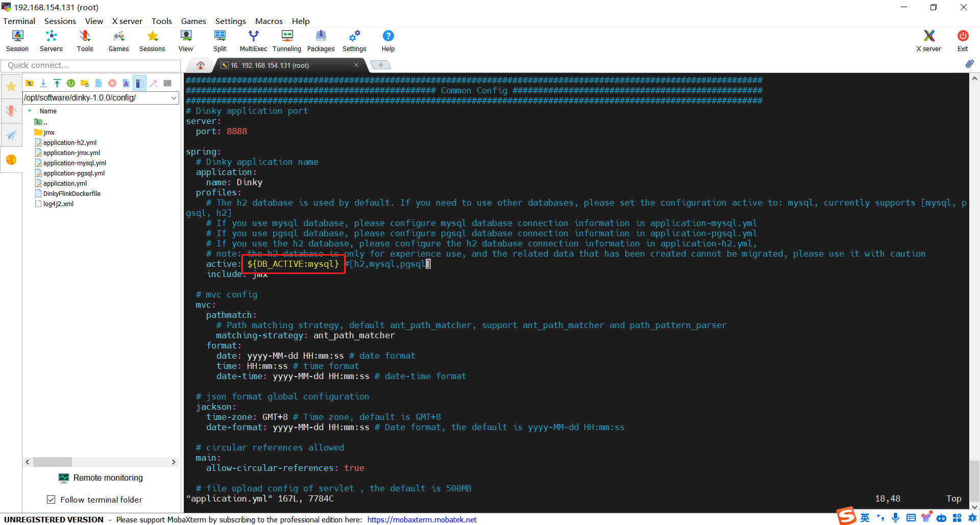Delete selected file with red X icon
The image size is (980, 525).
tap(112, 83)
